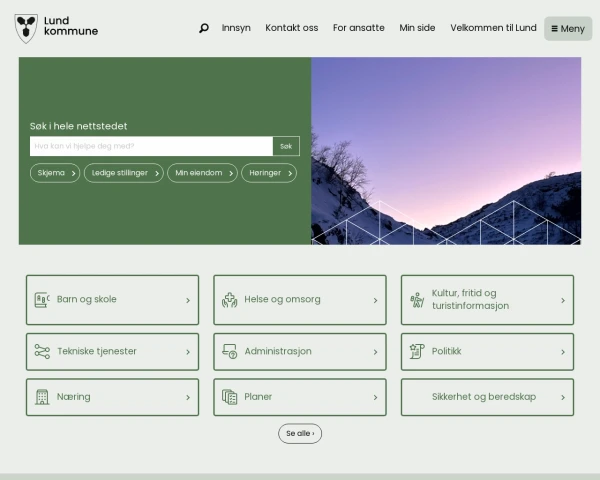Image resolution: width=600 pixels, height=480 pixels.
Task: Click the Barn og skole icon
Action: tap(42, 300)
